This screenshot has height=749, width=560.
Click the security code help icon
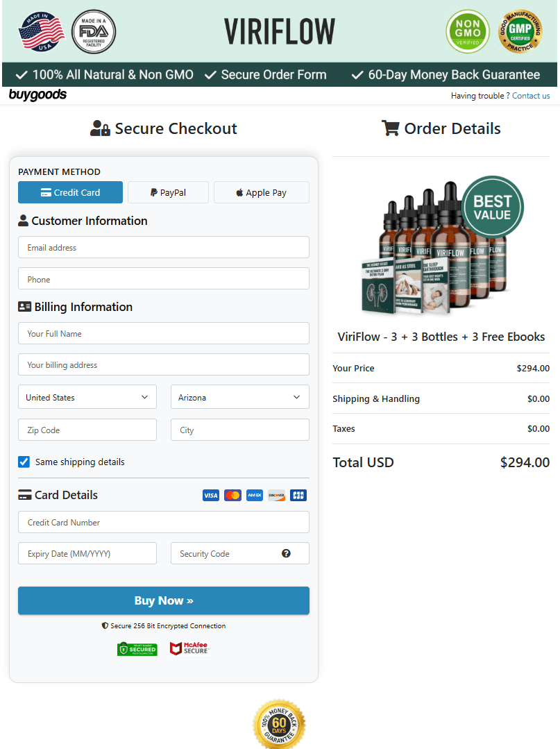(286, 553)
